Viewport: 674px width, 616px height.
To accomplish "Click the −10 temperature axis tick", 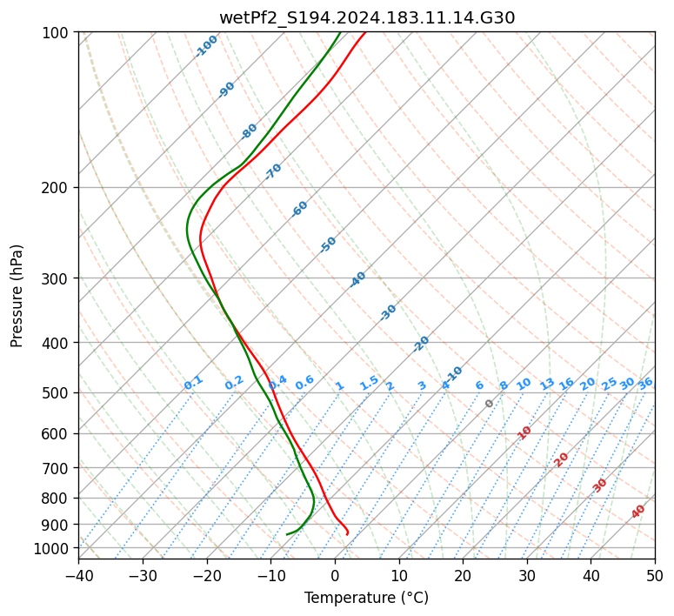I will coord(270,575).
